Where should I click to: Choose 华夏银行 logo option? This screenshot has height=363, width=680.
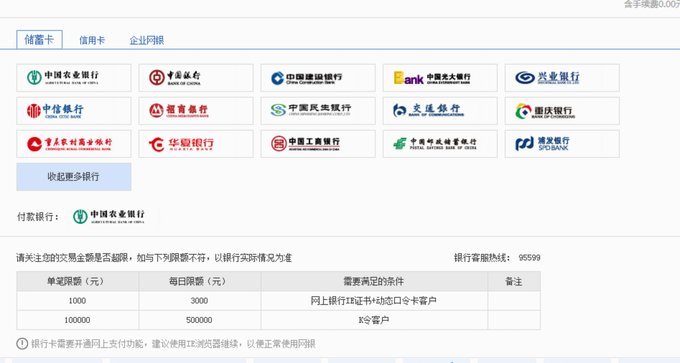click(x=196, y=144)
